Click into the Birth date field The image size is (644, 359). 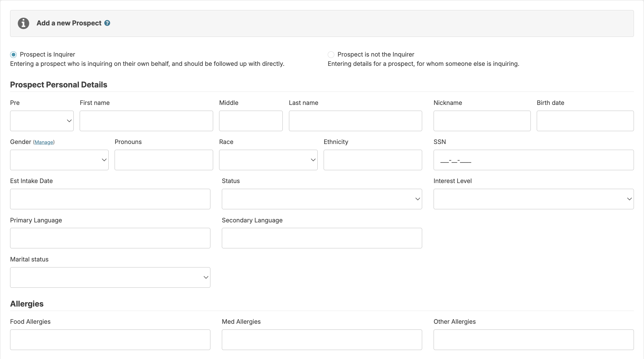585,121
